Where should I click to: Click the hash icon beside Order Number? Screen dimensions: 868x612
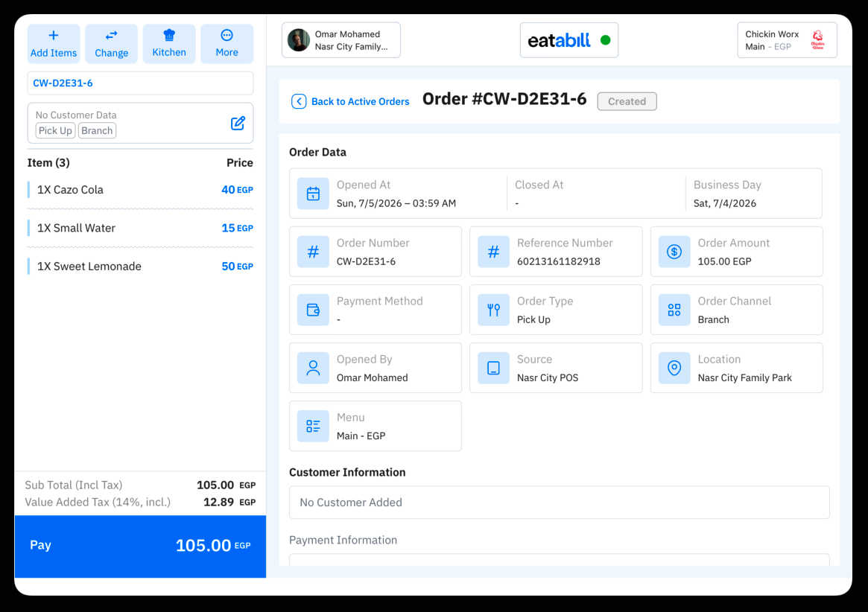[314, 252]
